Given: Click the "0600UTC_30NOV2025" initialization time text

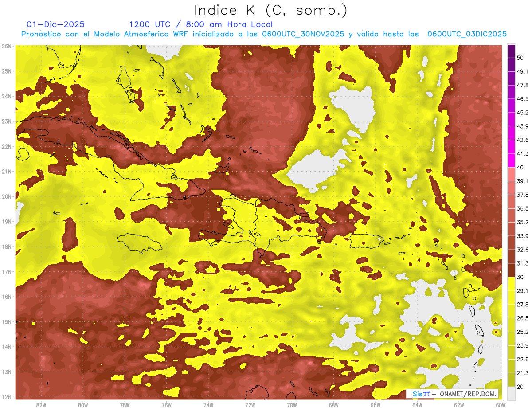Looking at the screenshot, I should point(303,34).
